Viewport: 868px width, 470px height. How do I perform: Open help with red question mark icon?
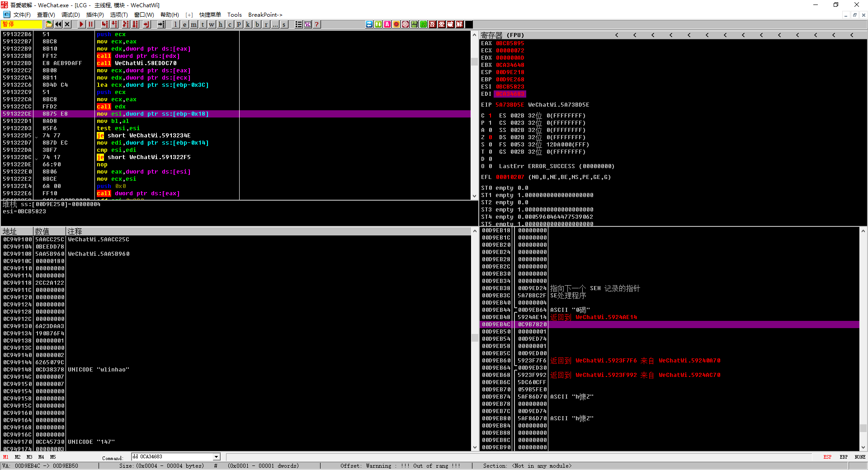point(317,24)
